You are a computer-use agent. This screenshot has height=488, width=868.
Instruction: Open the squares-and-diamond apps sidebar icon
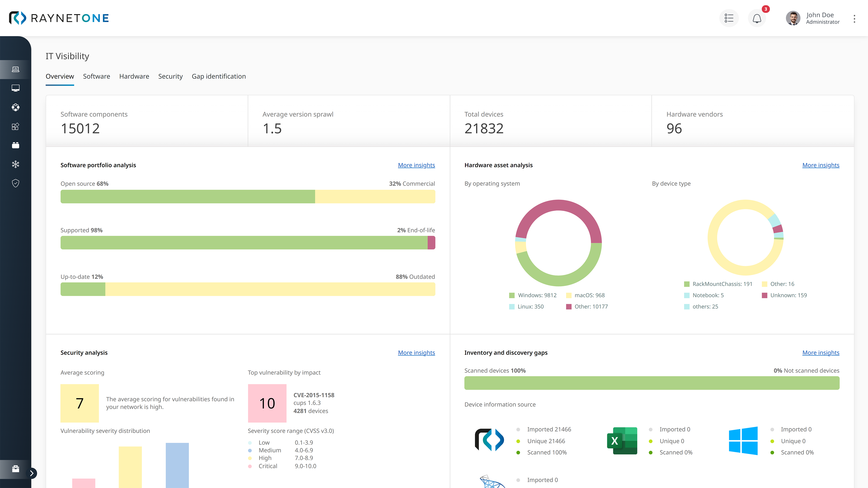(x=16, y=127)
